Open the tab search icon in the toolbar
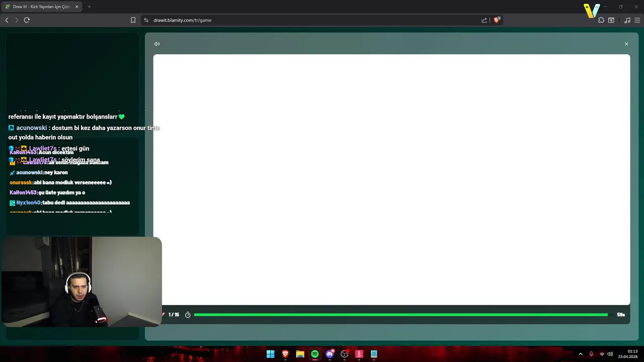Viewport: 644px width, 362px height. click(x=611, y=20)
